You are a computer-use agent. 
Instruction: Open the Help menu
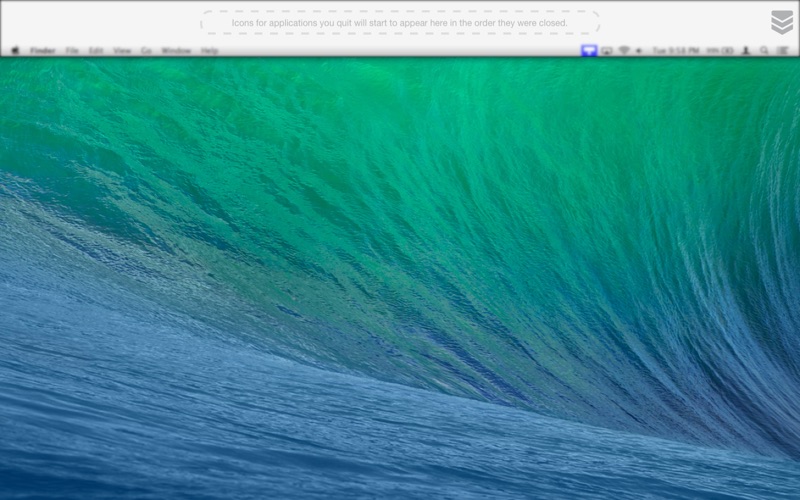209,51
